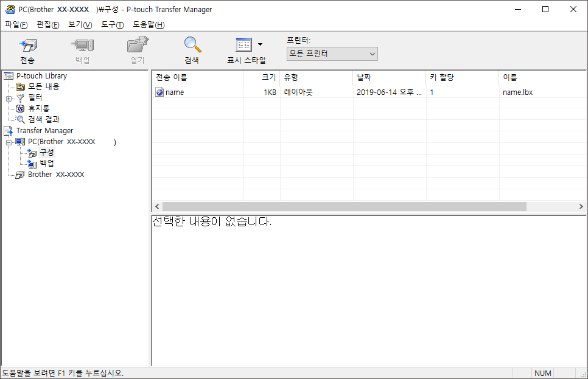Click the NUM status bar indicator

coord(542,374)
